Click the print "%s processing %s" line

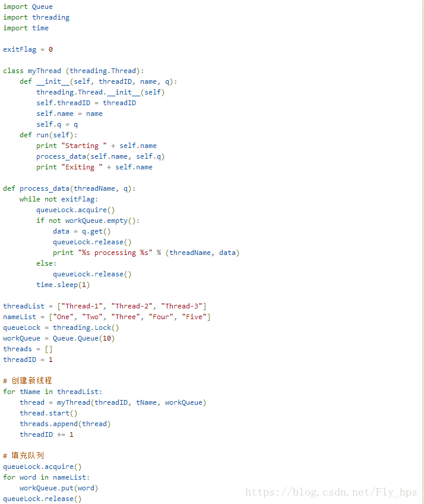(x=146, y=253)
